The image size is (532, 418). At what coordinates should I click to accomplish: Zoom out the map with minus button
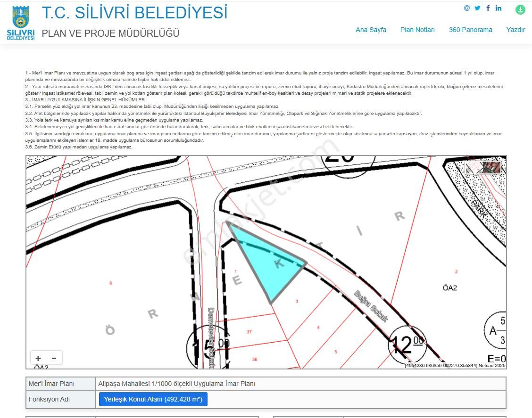click(x=54, y=358)
